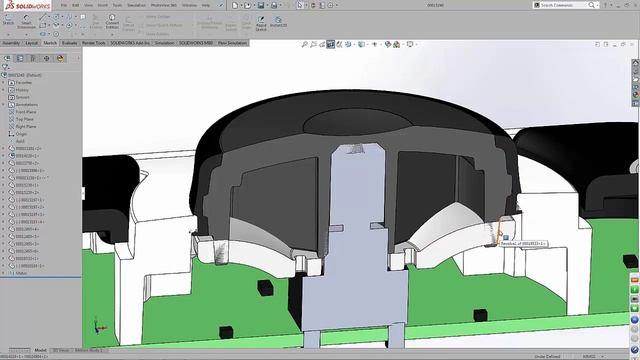Expand the Mates folder in the tree
This screenshot has height=360, width=640.
click(4, 273)
